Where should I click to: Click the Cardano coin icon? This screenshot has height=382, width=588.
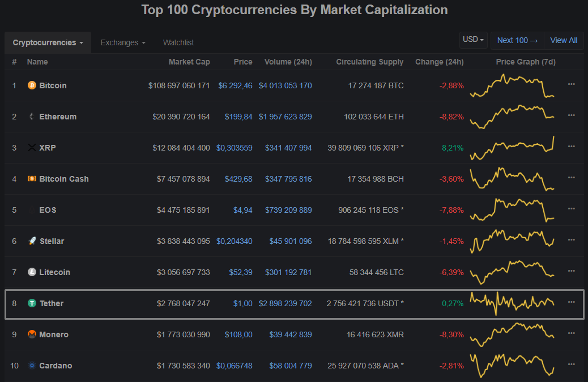coord(32,366)
